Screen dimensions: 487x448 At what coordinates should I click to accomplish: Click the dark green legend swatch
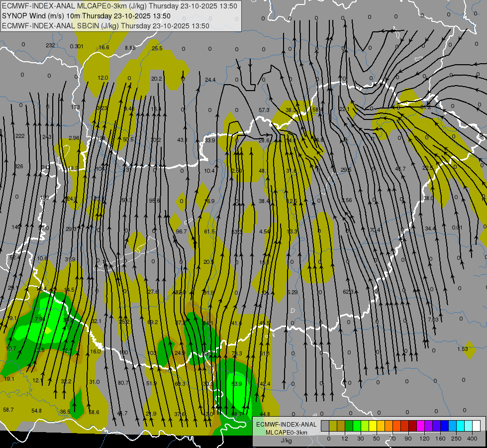349,426
